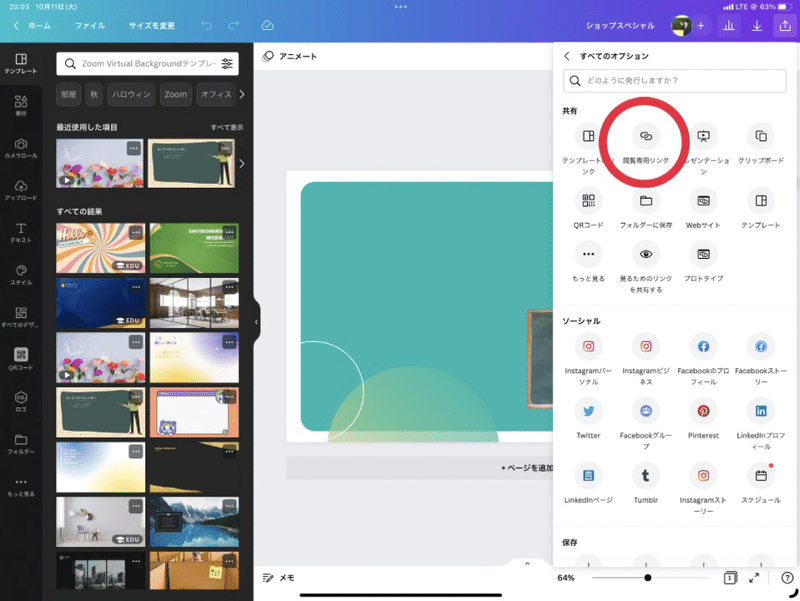The width and height of the screenshot is (800, 601).
Task: Select the テキスト tool in sidebar
Action: 21,233
